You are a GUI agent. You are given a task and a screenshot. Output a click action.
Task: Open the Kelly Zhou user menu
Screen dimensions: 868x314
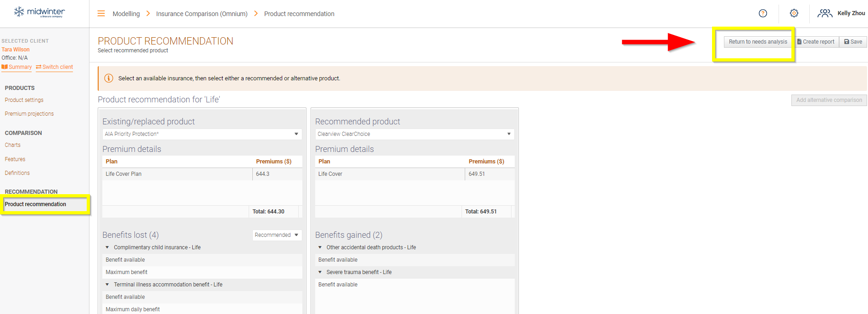(841, 13)
